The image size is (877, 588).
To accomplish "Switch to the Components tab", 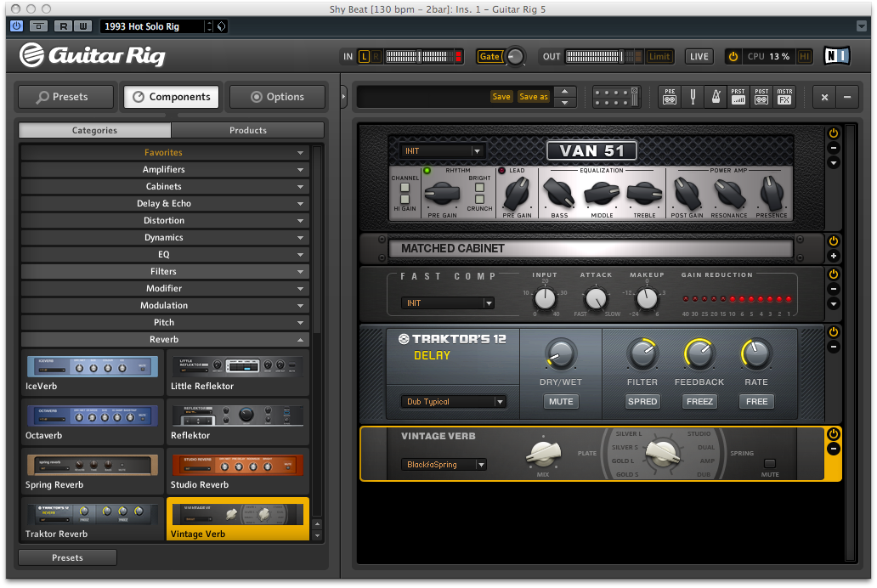I will click(172, 97).
